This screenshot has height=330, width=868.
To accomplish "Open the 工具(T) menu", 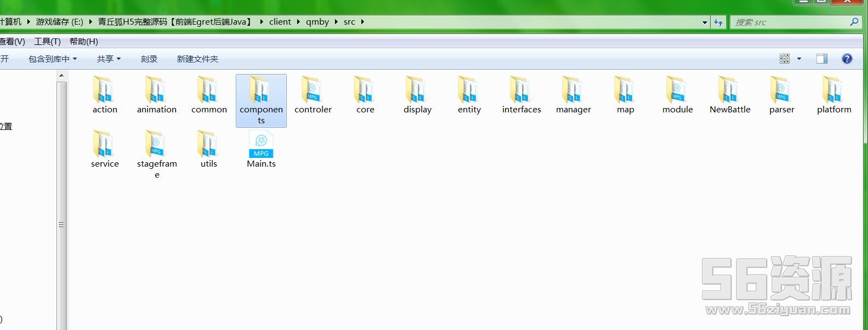I will [47, 42].
